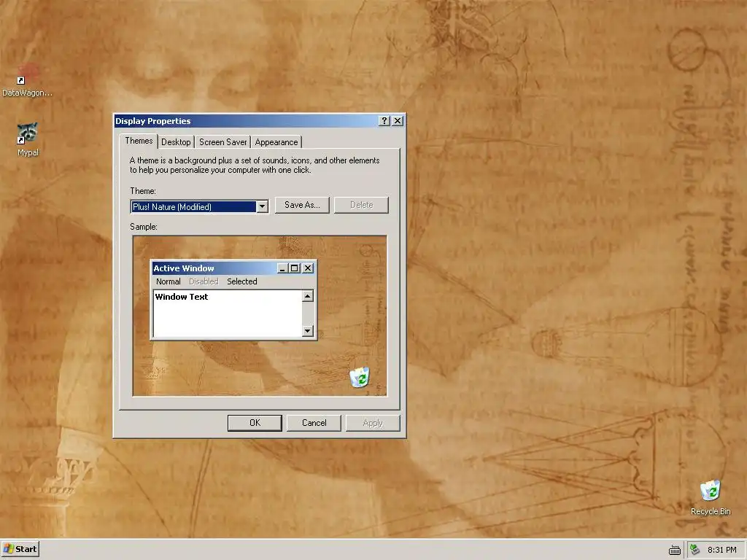Switch to the Screen Saver tab

[x=223, y=142]
